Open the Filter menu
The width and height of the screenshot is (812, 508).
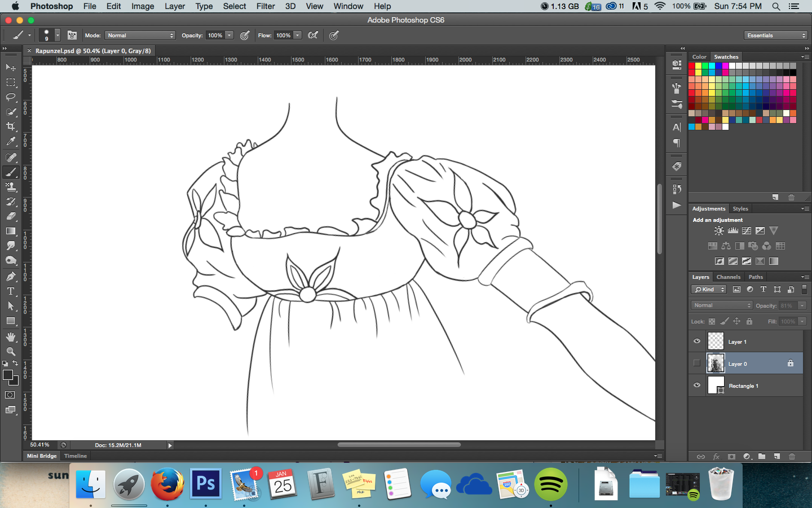(x=266, y=6)
